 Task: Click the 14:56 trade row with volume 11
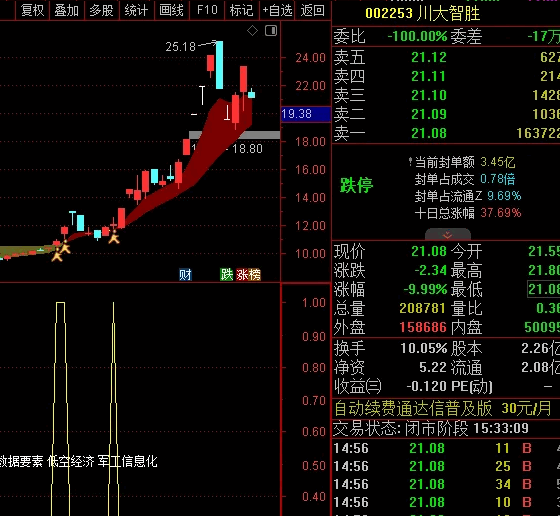446,448
